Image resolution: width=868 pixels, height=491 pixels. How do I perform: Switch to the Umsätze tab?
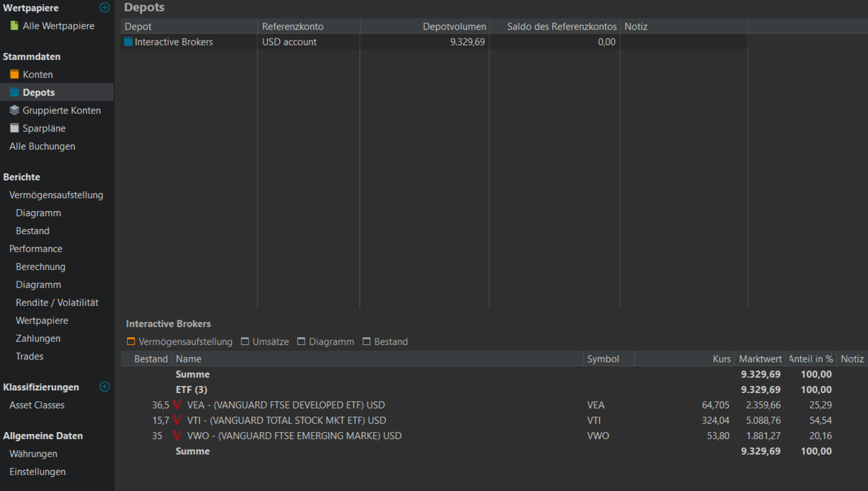coord(265,342)
